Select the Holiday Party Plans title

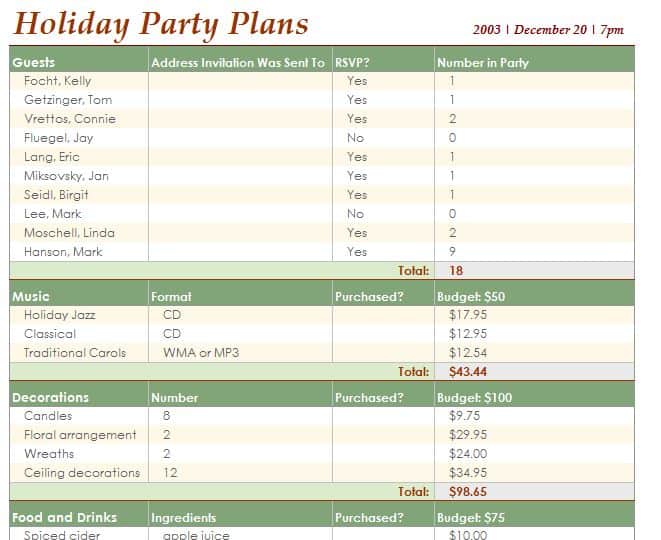click(x=161, y=24)
